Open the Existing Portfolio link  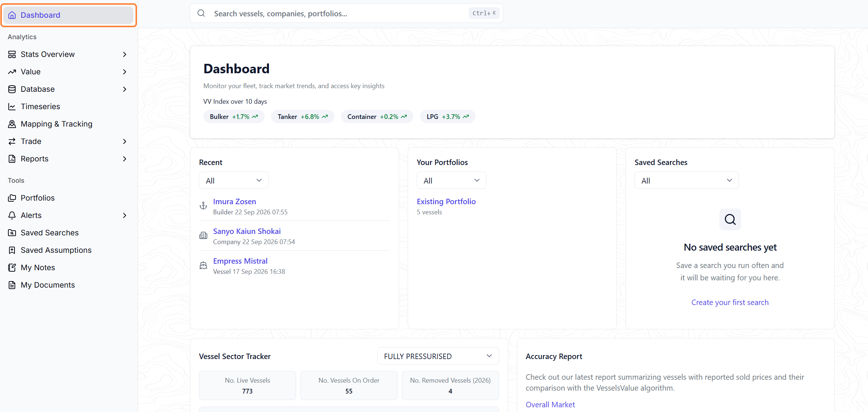[x=446, y=202]
